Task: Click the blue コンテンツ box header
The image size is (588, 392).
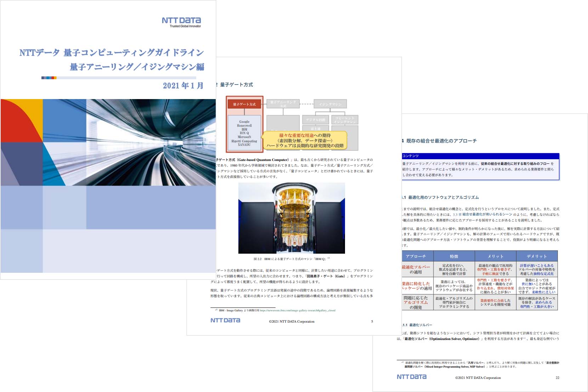Action: tap(480, 156)
